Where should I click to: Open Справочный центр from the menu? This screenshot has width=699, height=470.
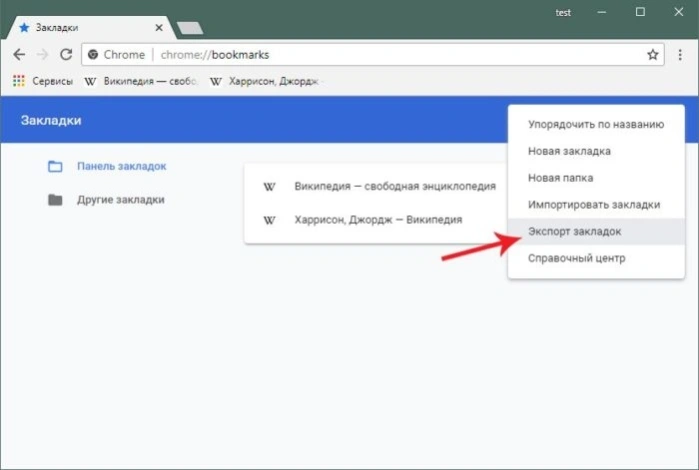(596, 258)
